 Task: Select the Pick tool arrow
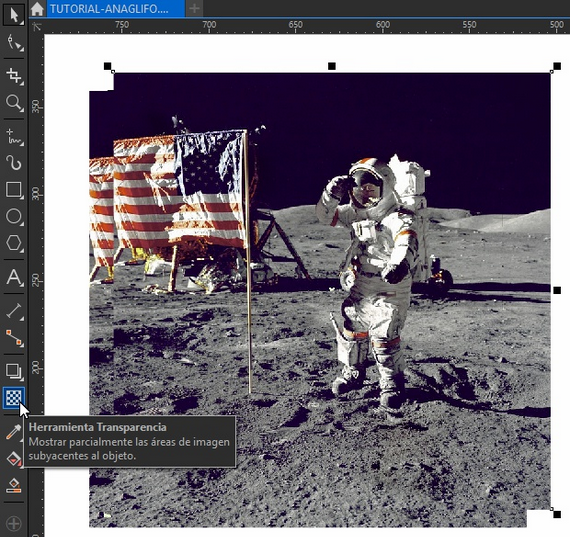coord(14,15)
